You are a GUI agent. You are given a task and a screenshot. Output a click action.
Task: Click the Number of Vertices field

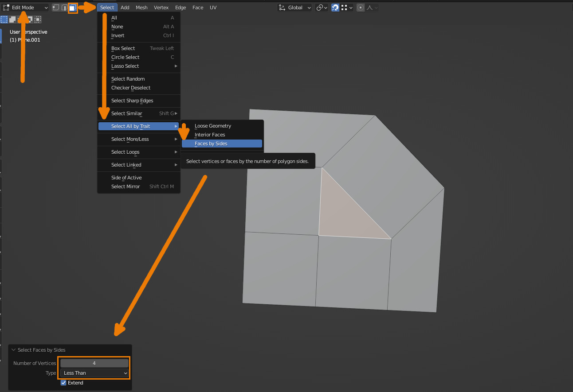point(94,363)
